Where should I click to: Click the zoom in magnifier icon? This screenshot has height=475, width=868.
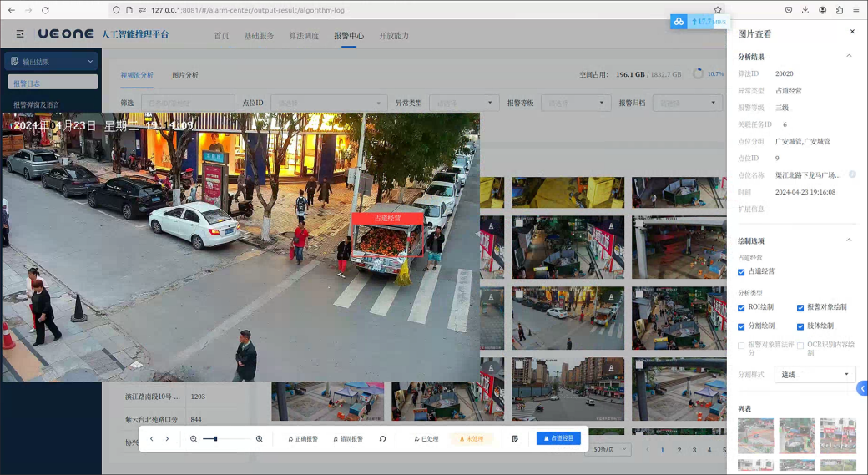pos(259,439)
